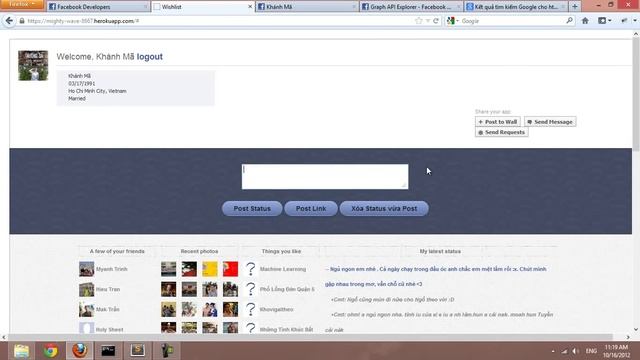Open the Machine Learning liked page
The image size is (640, 360).
tap(283, 269)
